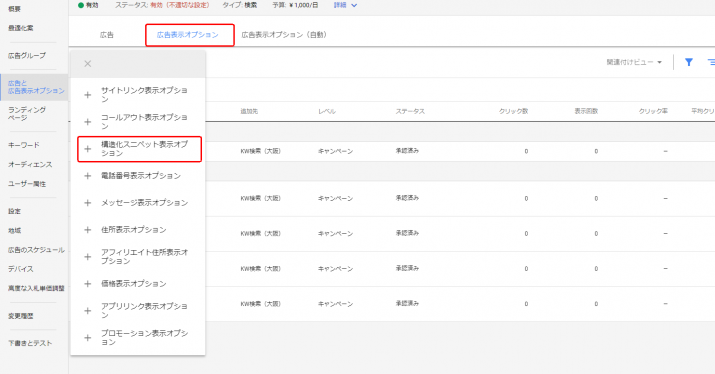Open the blue filter funnel icon
The image size is (715, 374).
click(x=689, y=62)
